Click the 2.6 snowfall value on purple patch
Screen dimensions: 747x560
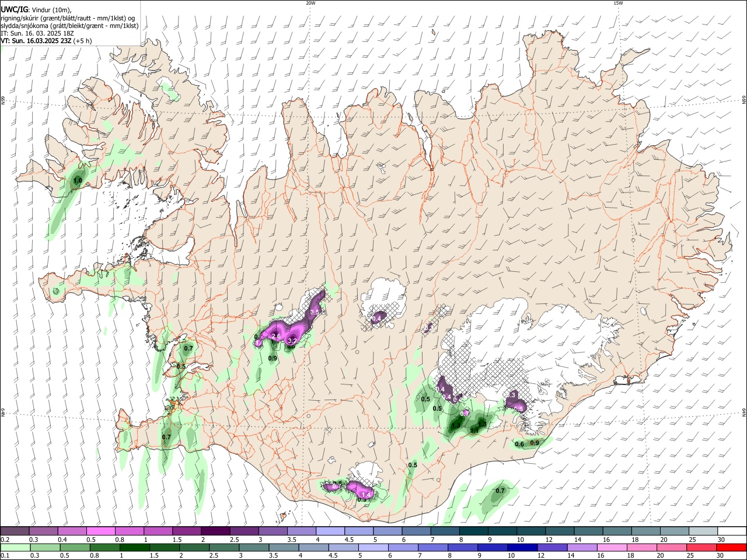tap(277, 336)
